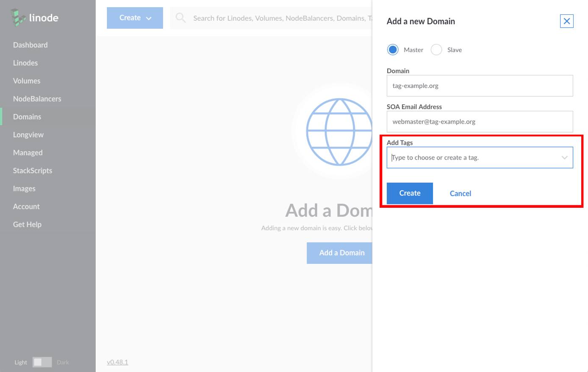The image size is (588, 372).
Task: Select NodeBalancers in the sidebar
Action: pyautogui.click(x=36, y=99)
